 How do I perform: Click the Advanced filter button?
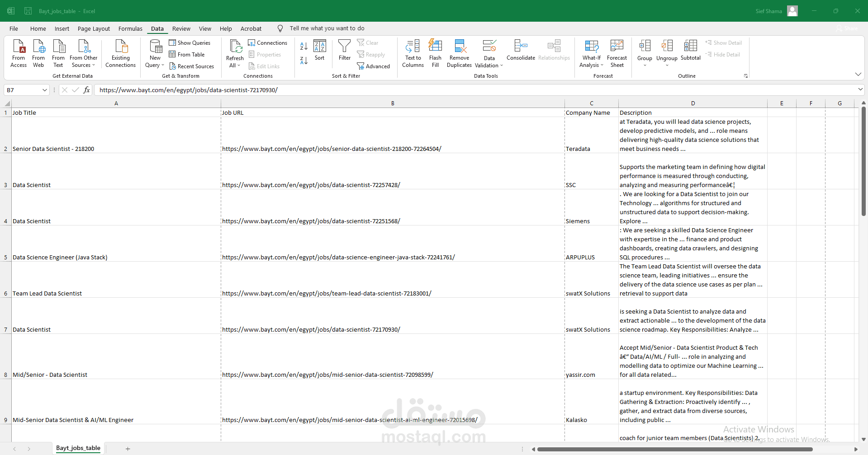click(373, 66)
